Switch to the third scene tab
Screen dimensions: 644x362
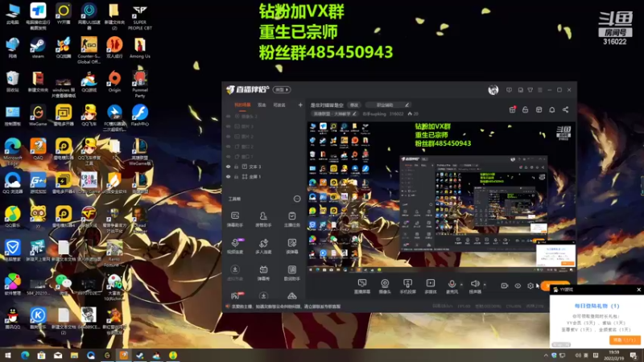pyautogui.click(x=279, y=105)
